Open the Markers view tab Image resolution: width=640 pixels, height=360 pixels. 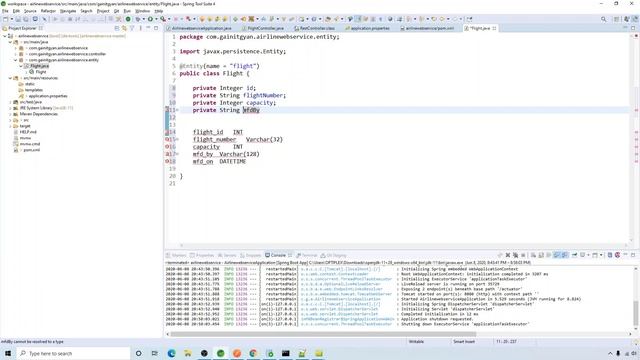point(176,255)
